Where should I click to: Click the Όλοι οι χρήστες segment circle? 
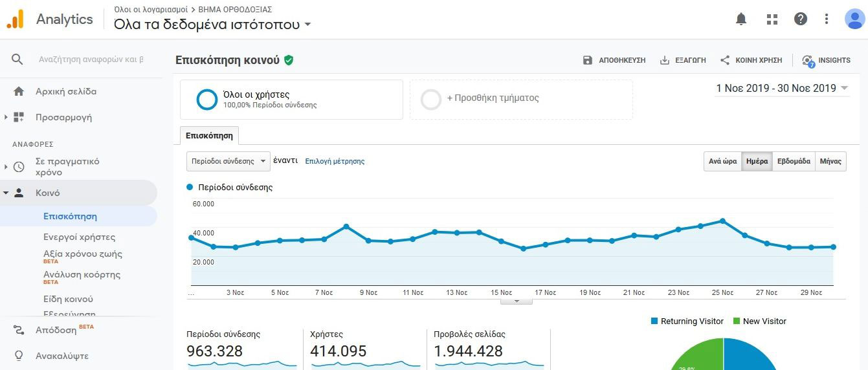click(207, 100)
